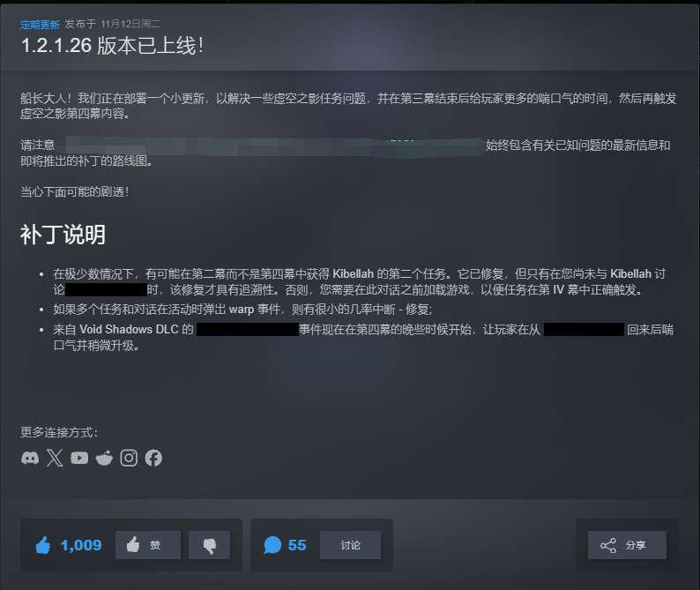Open the Instagram profile icon
Screen dimensions: 700x590
coord(129,459)
